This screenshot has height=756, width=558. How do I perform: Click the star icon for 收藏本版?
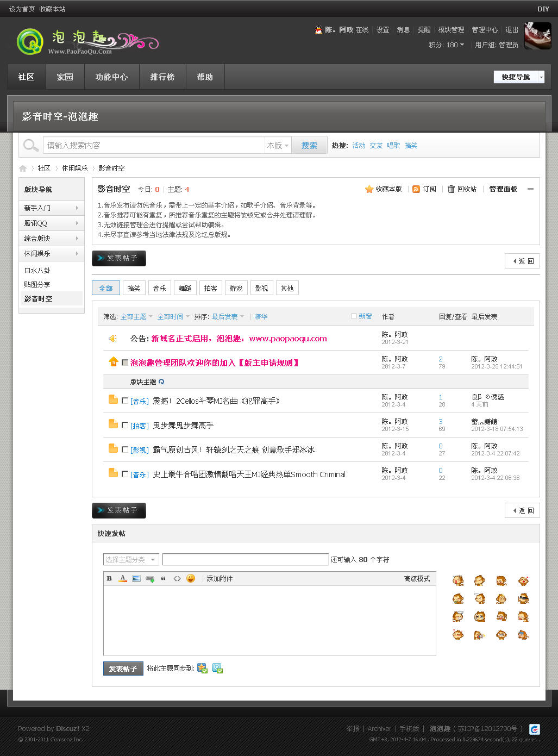[369, 189]
